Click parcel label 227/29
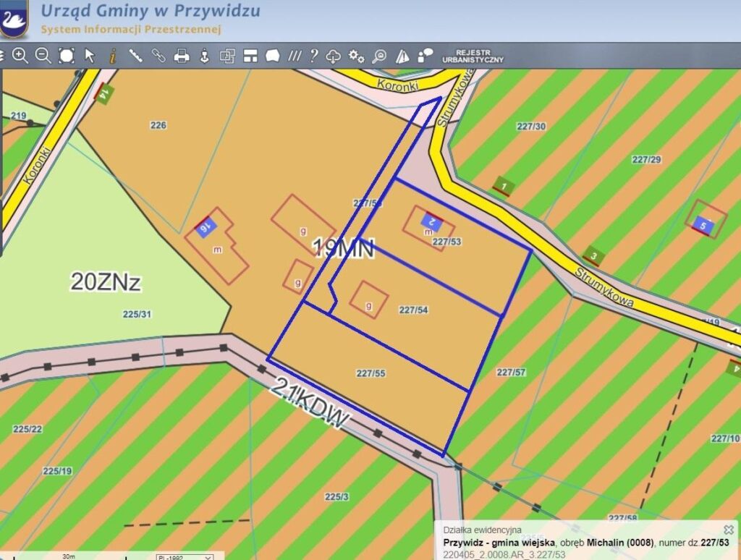The width and height of the screenshot is (741, 560). point(646,160)
